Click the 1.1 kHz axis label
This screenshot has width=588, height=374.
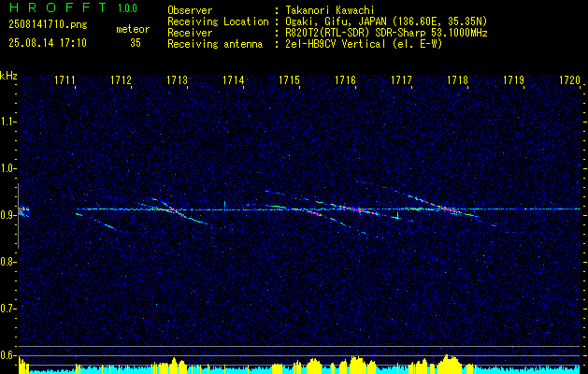7,122
